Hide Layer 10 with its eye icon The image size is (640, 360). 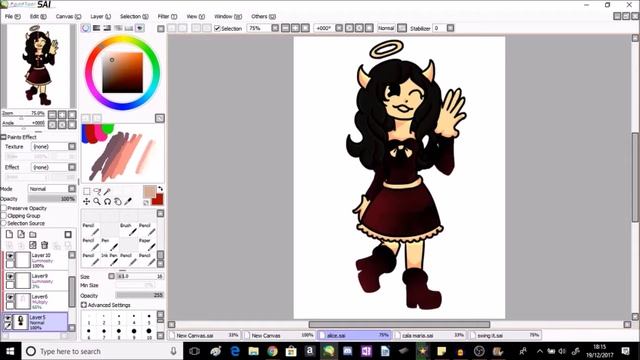10,256
